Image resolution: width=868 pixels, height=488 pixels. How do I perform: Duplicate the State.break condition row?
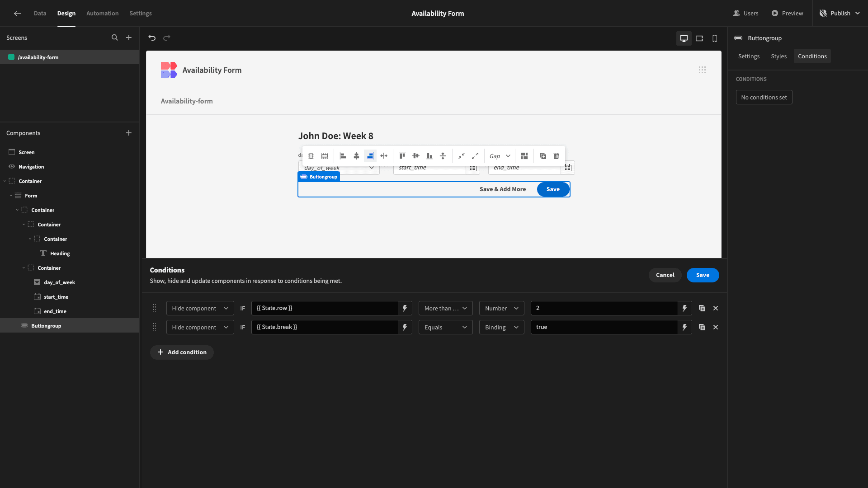click(702, 327)
